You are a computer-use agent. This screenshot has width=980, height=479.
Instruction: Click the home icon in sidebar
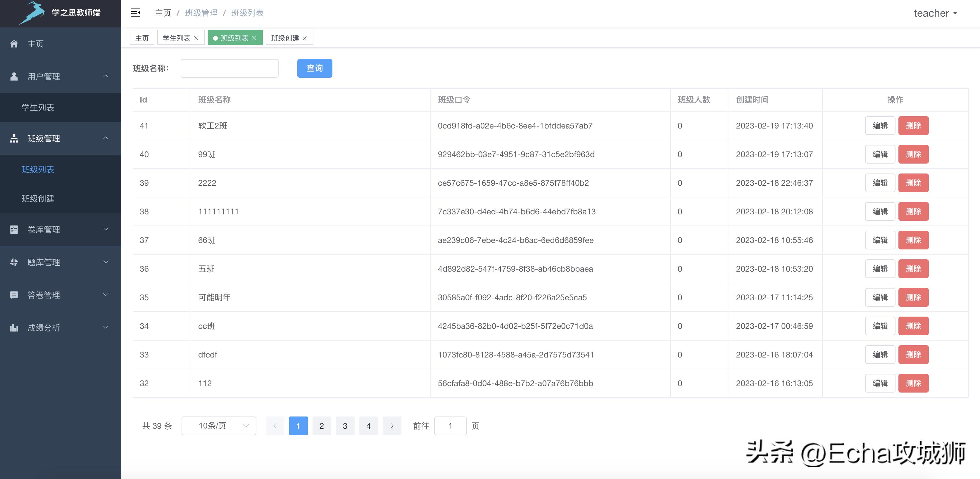[x=14, y=44]
